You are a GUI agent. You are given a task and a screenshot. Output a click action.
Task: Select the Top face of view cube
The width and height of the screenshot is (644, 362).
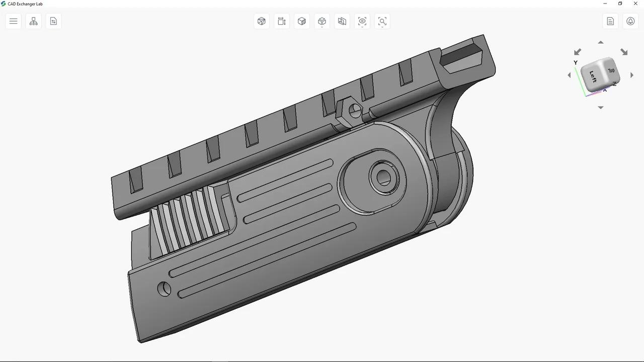point(611,70)
